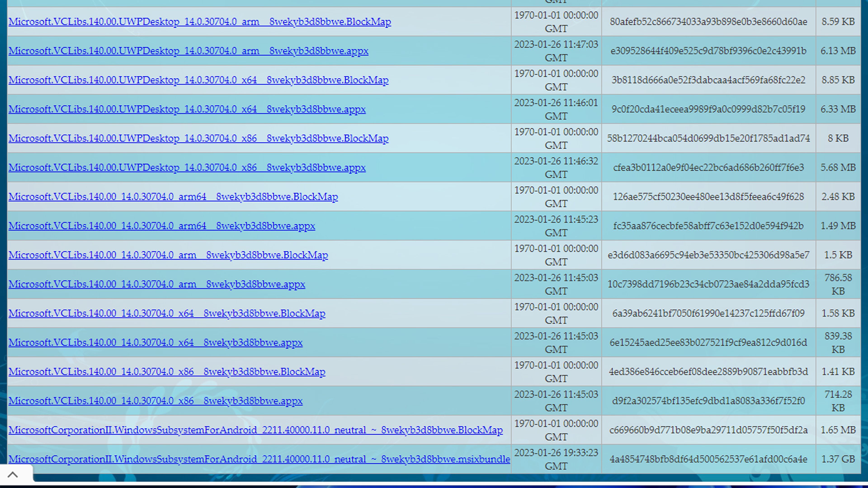Select hash d9f2a302574bf135efc9dbd1a8083a336f7f52f0
The height and width of the screenshot is (488, 868).
point(708,401)
